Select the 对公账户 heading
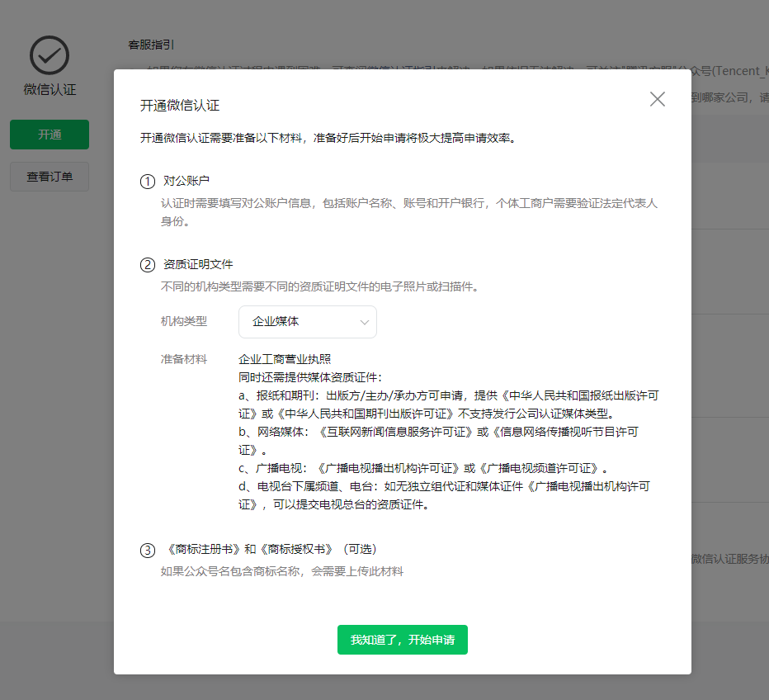Screen dimensions: 769x700 pyautogui.click(x=186, y=181)
